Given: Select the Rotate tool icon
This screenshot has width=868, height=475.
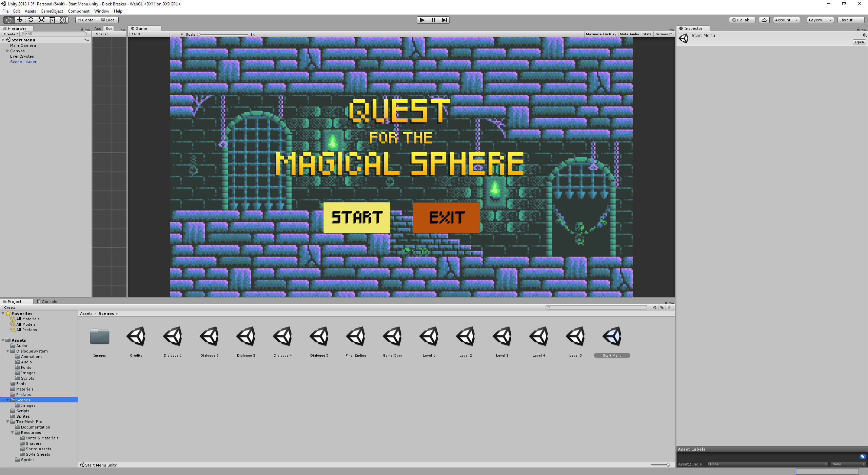Looking at the screenshot, I should tap(31, 20).
